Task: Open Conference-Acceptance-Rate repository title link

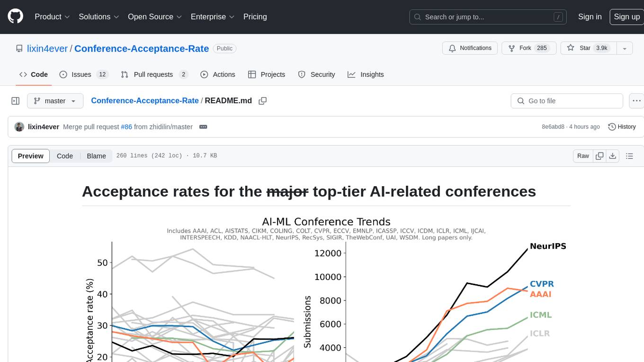Action: 142,48
